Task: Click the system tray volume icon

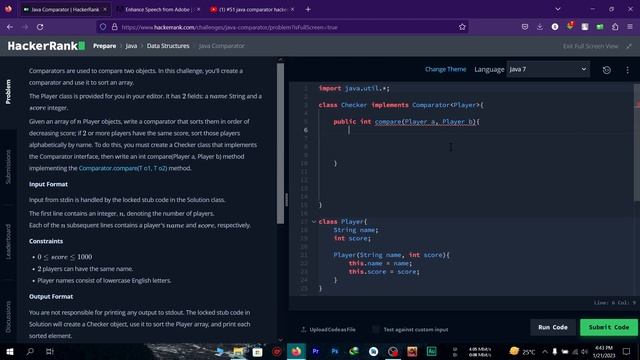Action: 584,351
